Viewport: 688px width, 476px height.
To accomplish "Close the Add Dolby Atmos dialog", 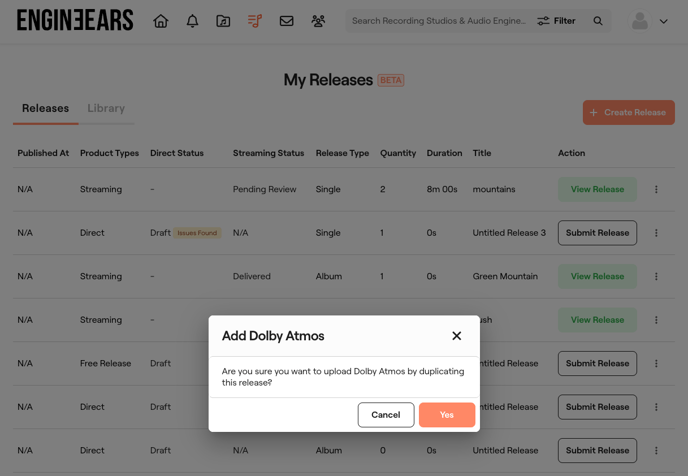I will [x=456, y=336].
